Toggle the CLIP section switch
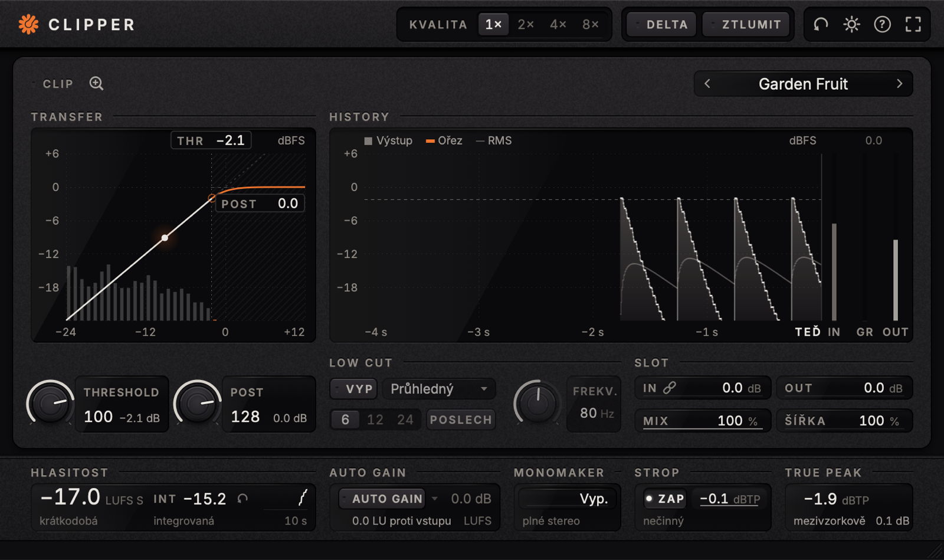944x560 pixels. click(53, 84)
